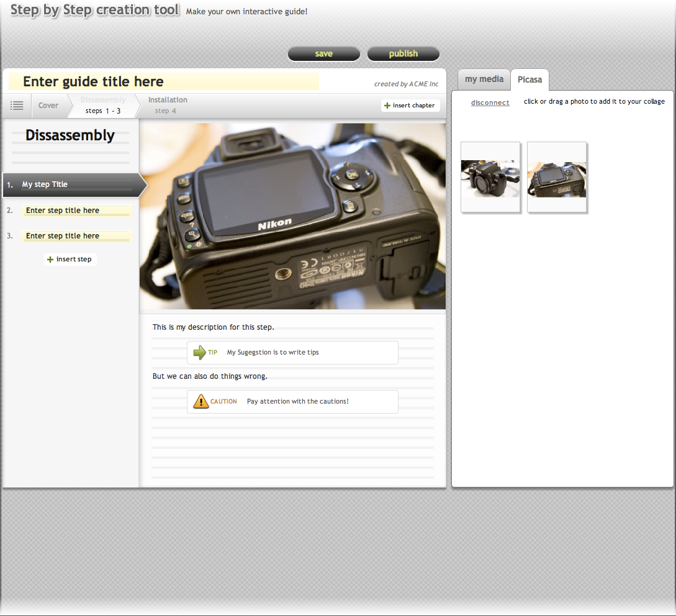Edit 'But we can also do things wrong' text
The width and height of the screenshot is (676, 616).
click(x=210, y=376)
